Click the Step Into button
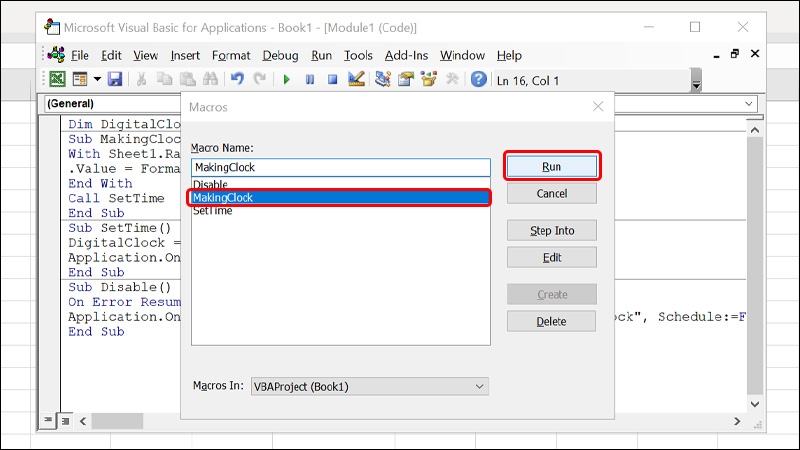This screenshot has height=450, width=800. point(552,231)
